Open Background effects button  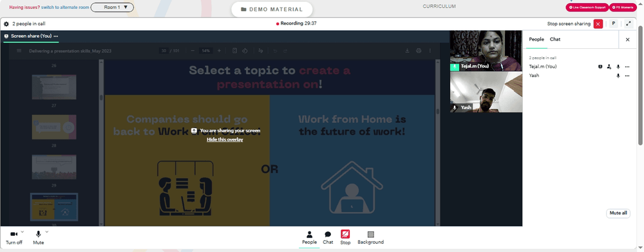370,238
